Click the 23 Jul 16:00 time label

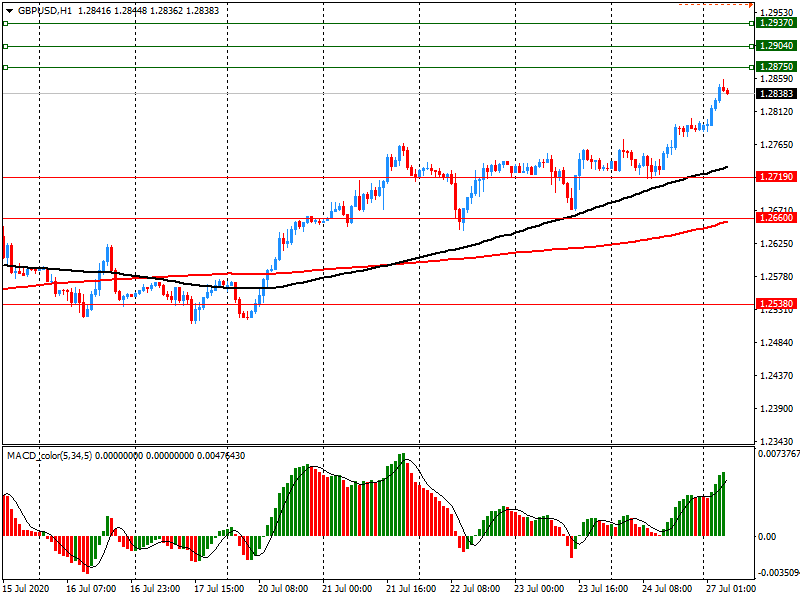(x=603, y=589)
